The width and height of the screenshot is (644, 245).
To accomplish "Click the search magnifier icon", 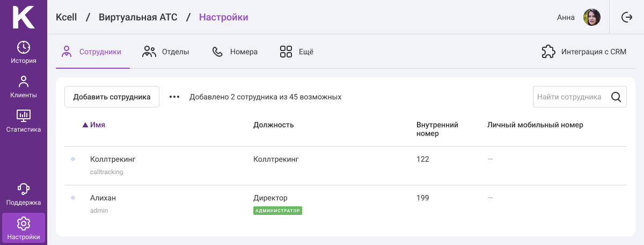I will point(616,97).
